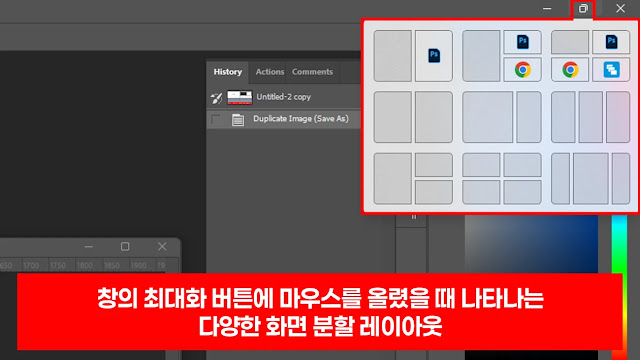Snap Photoshop to right half with Ps icon
This screenshot has height=360, width=640.
point(434,56)
